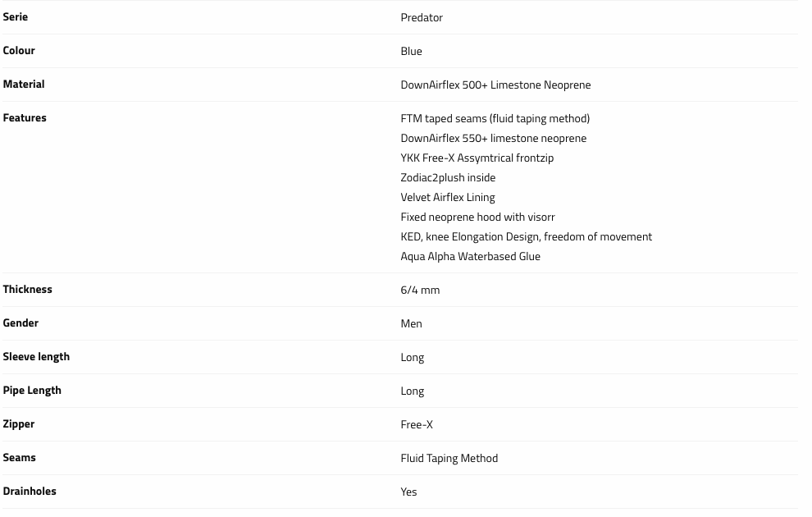
Task: Click the Men gender value
Action: click(411, 323)
